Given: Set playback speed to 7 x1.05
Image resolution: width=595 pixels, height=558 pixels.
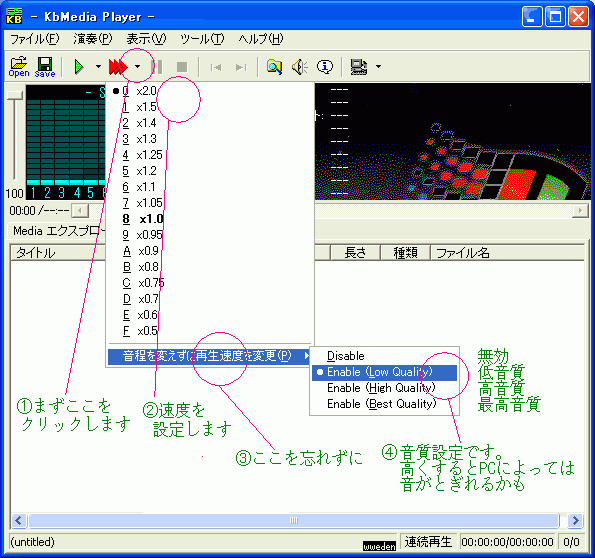Looking at the screenshot, I should click(210, 203).
